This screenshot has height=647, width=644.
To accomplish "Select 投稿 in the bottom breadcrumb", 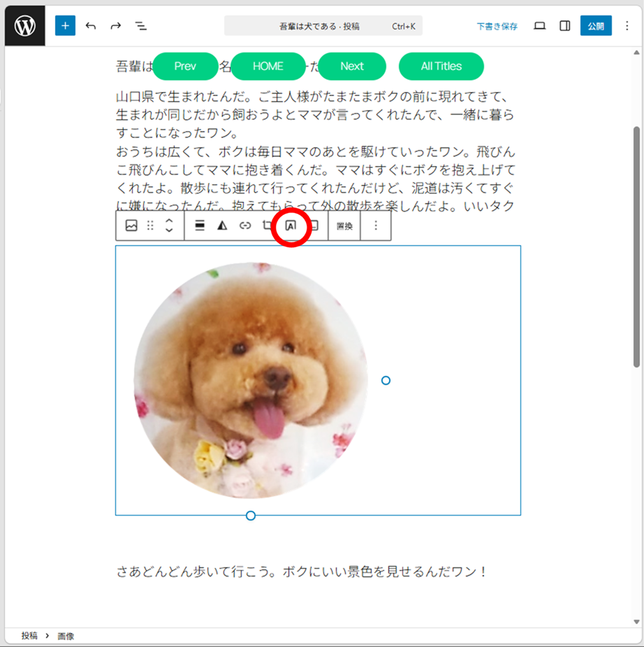I will [x=29, y=636].
